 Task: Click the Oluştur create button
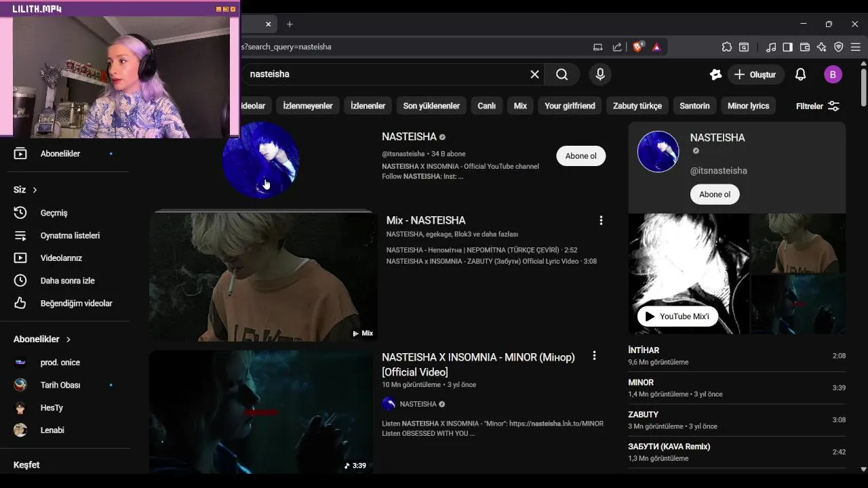(756, 75)
